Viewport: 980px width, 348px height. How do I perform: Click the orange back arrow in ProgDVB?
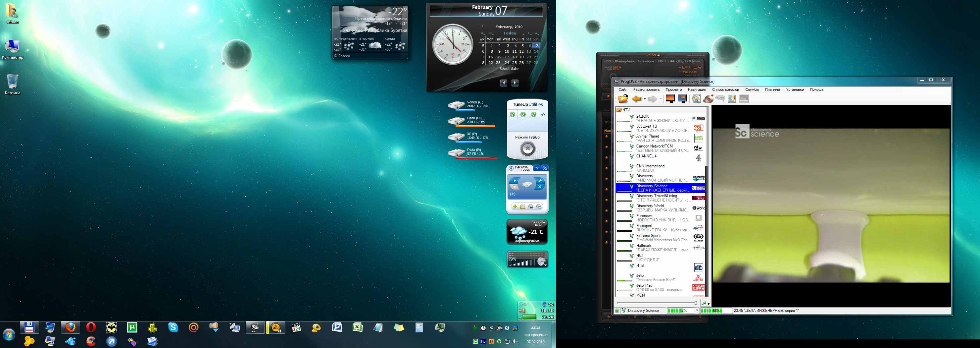point(636,99)
